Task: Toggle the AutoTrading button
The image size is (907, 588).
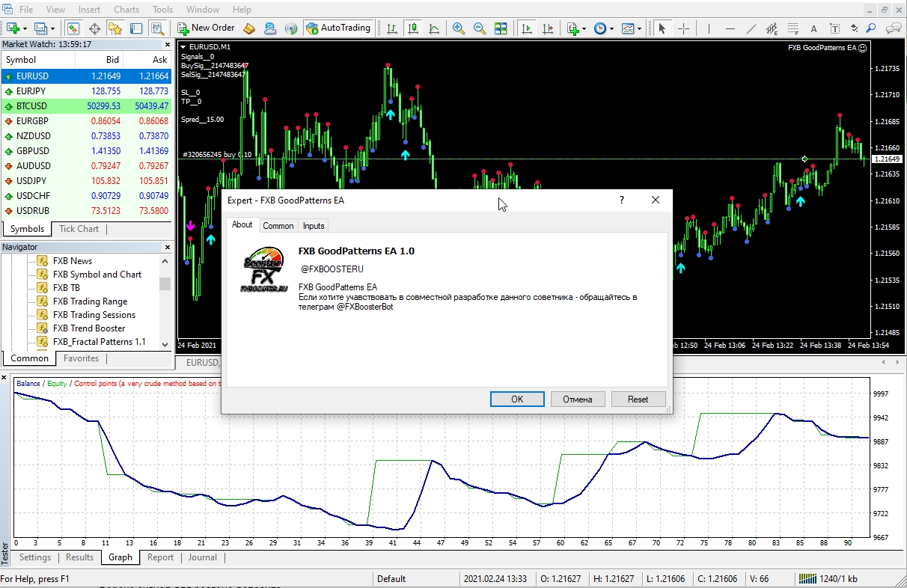Action: pos(338,28)
